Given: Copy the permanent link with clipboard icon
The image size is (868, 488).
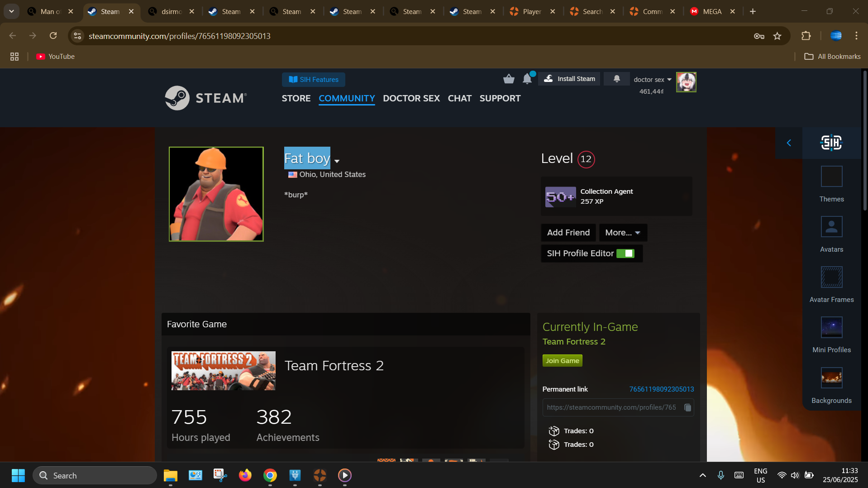Looking at the screenshot, I should (687, 407).
